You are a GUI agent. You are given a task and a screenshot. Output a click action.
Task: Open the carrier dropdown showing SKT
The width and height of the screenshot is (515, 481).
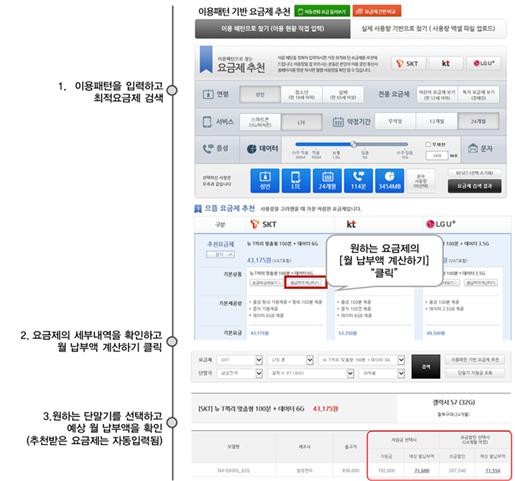click(240, 360)
